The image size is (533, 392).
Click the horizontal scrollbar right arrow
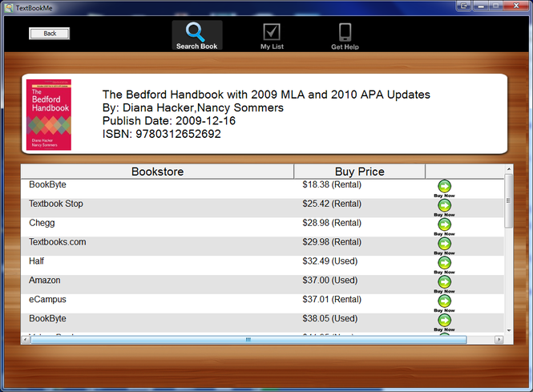tap(499, 340)
